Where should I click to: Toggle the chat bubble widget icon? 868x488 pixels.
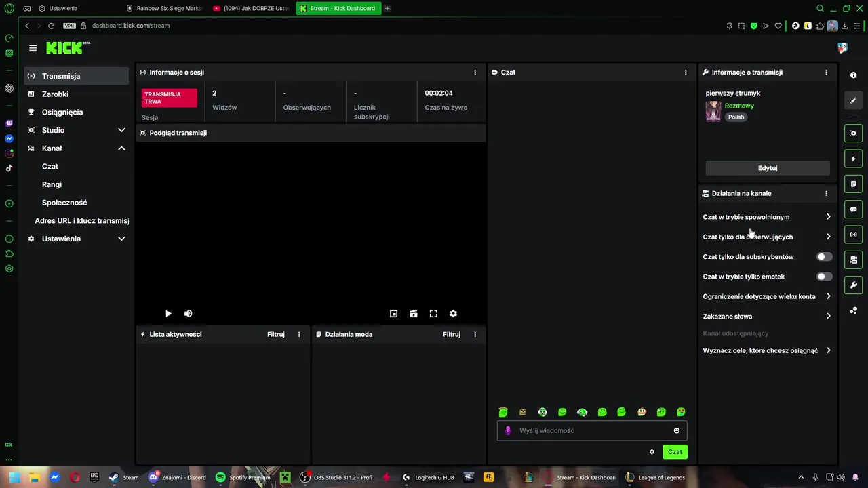(x=854, y=209)
